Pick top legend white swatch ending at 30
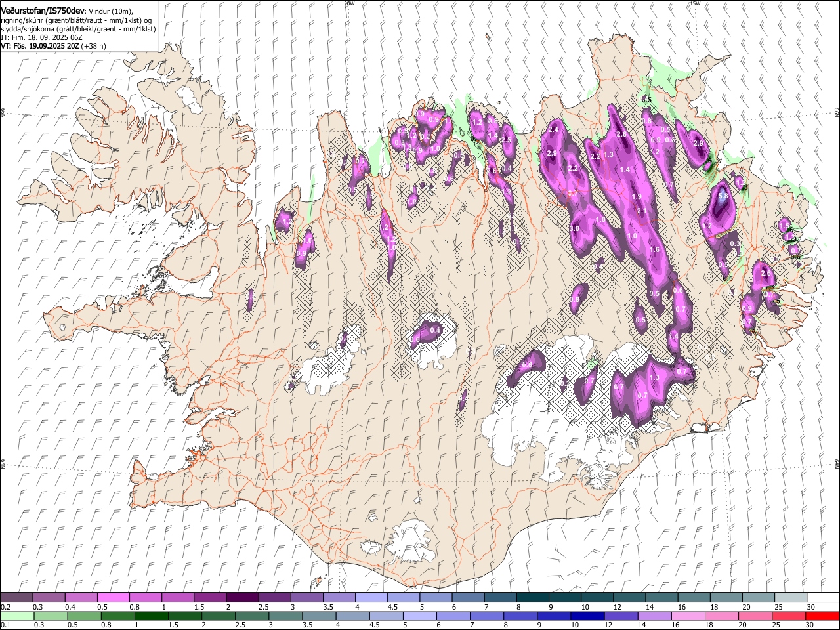The width and height of the screenshot is (840, 630). click(x=823, y=597)
